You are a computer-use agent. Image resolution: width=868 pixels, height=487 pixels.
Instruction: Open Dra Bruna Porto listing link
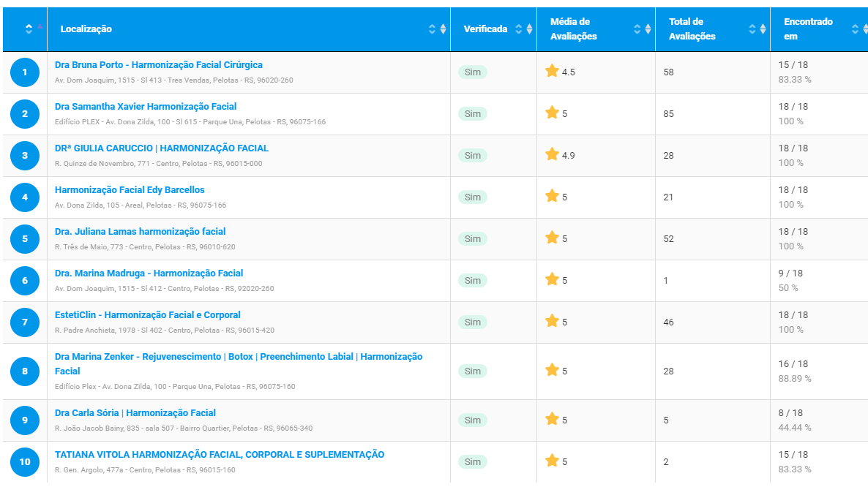coord(159,65)
